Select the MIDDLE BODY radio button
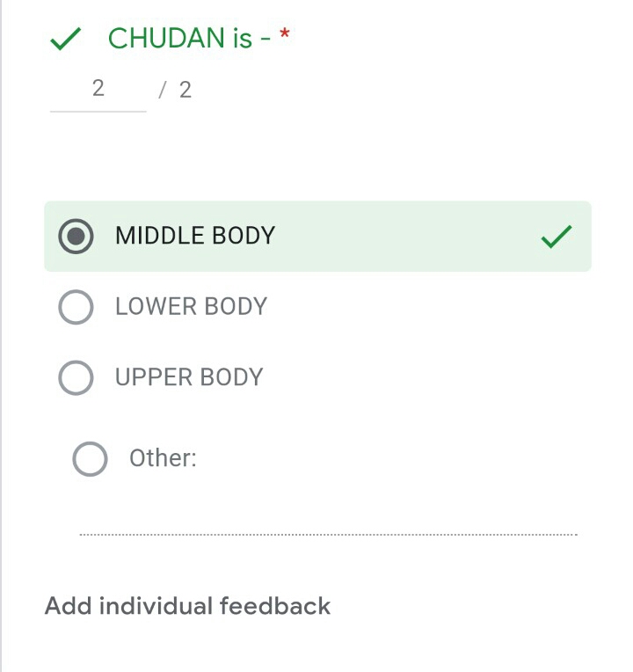Screen dimensions: 633x672 point(76,237)
